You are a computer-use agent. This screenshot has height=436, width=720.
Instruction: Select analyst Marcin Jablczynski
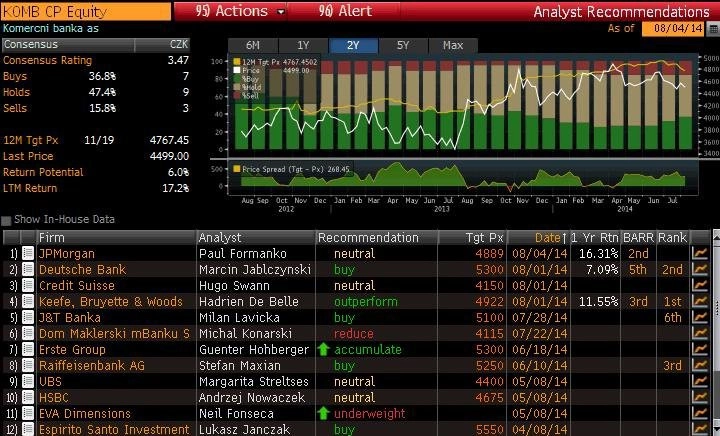tap(255, 269)
